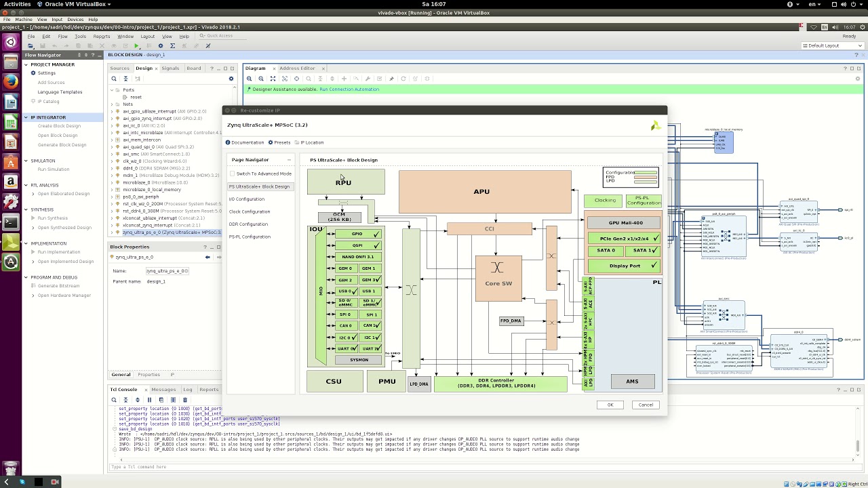Click the validate design checkbox icon in Diagram toolbar
Viewport: 868px width, 488px height.
tap(379, 79)
